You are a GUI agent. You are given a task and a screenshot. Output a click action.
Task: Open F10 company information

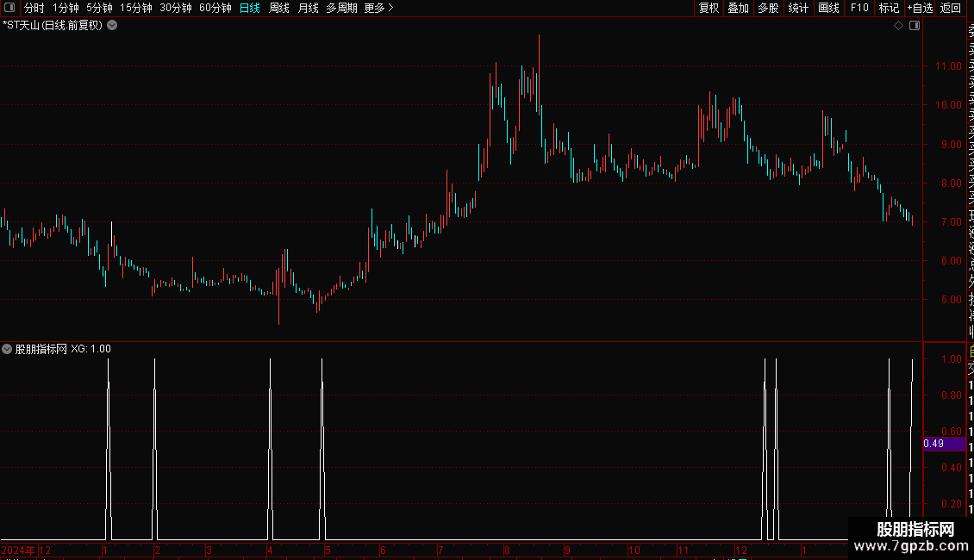coord(859,8)
